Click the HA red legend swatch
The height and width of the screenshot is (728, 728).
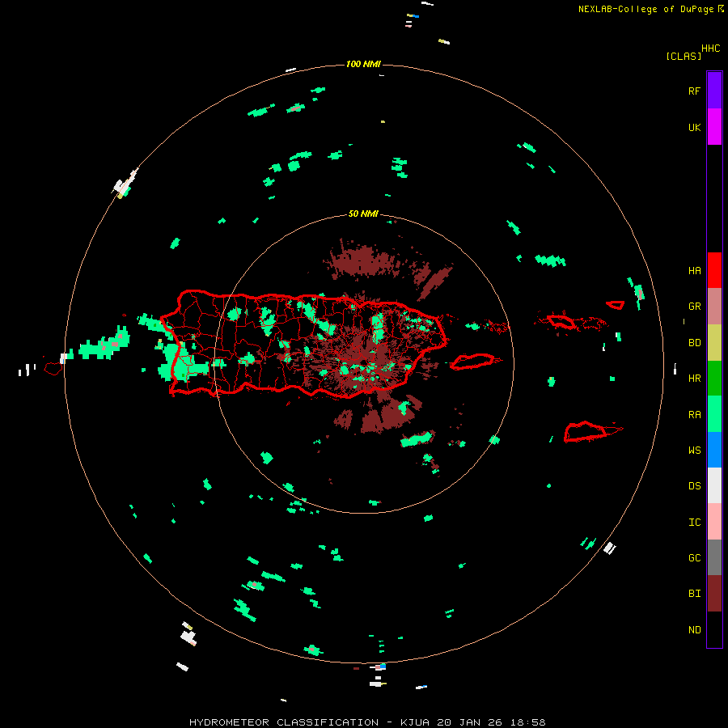tap(714, 270)
